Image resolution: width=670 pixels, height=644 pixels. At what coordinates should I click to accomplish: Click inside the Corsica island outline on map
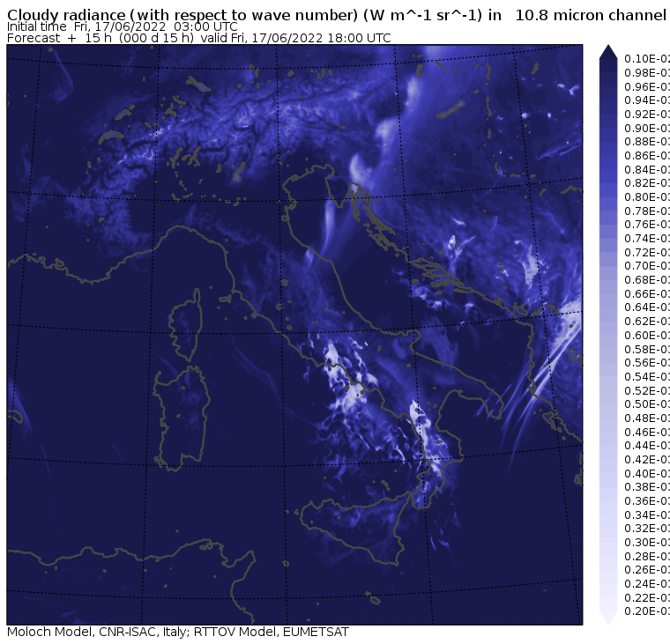coord(187,327)
